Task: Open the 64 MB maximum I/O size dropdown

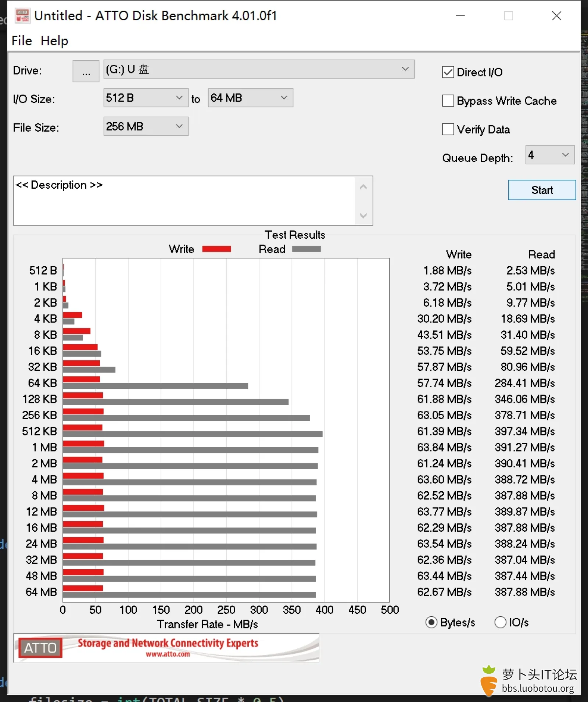Action: (251, 98)
